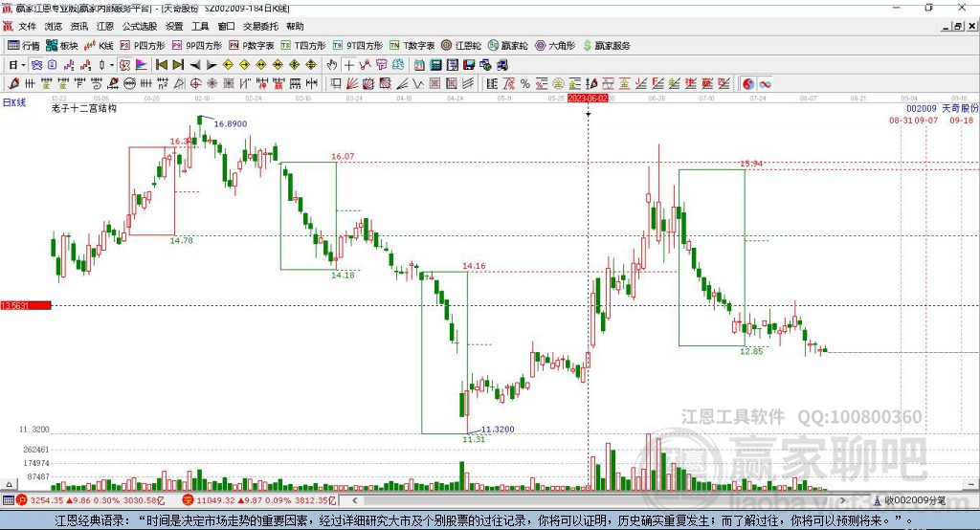The width and height of the screenshot is (980, 530).
Task: Restore the inner chart window
Action: click(x=958, y=26)
